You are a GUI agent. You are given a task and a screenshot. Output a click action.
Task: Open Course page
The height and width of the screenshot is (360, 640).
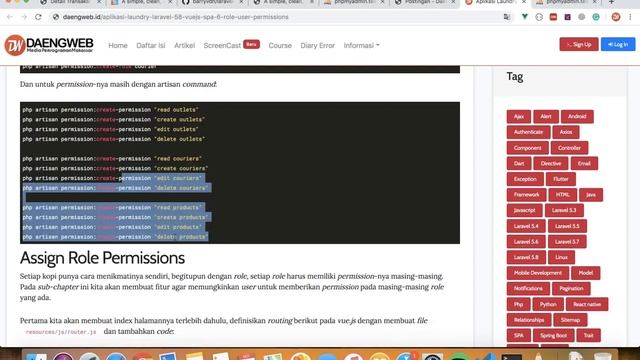tap(280, 45)
